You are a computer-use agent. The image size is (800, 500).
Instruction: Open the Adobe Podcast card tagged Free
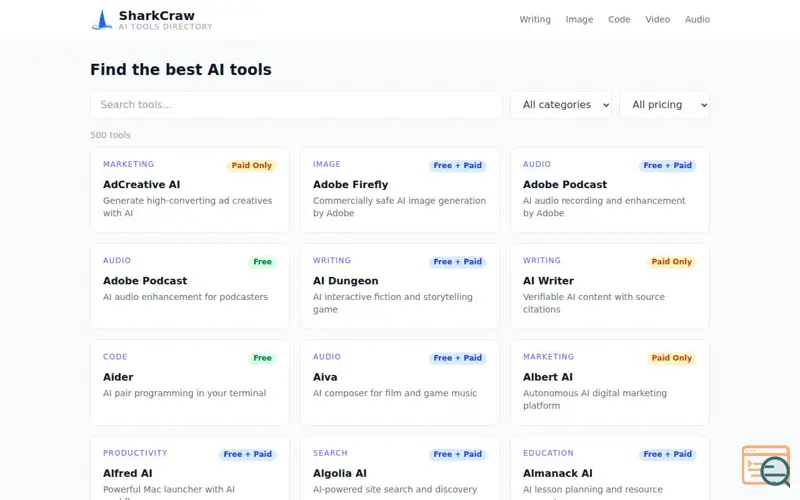(x=190, y=286)
